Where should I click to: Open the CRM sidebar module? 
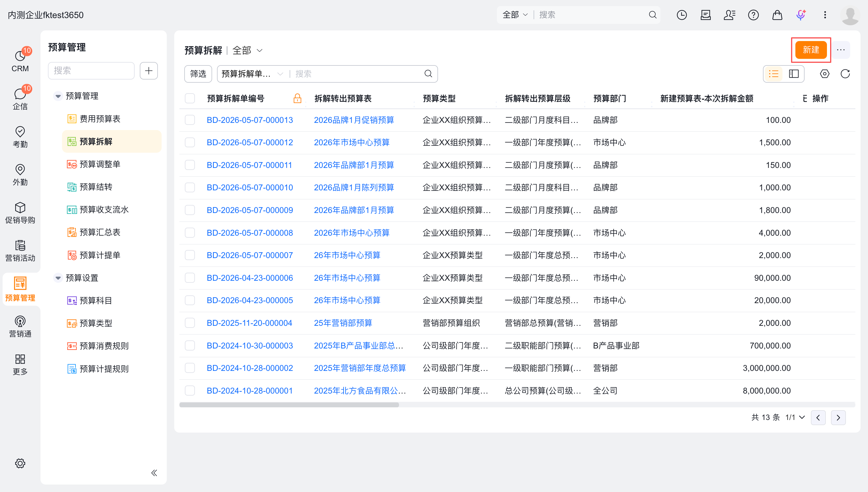(x=20, y=61)
